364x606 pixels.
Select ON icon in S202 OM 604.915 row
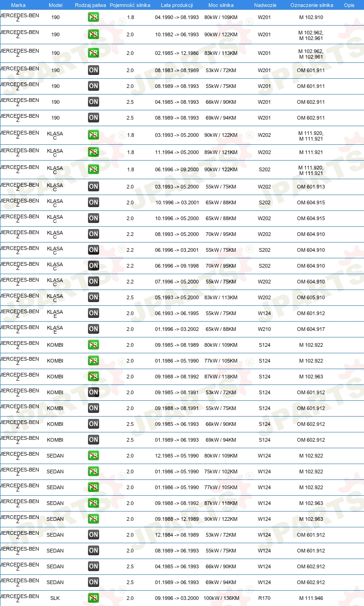94,203
